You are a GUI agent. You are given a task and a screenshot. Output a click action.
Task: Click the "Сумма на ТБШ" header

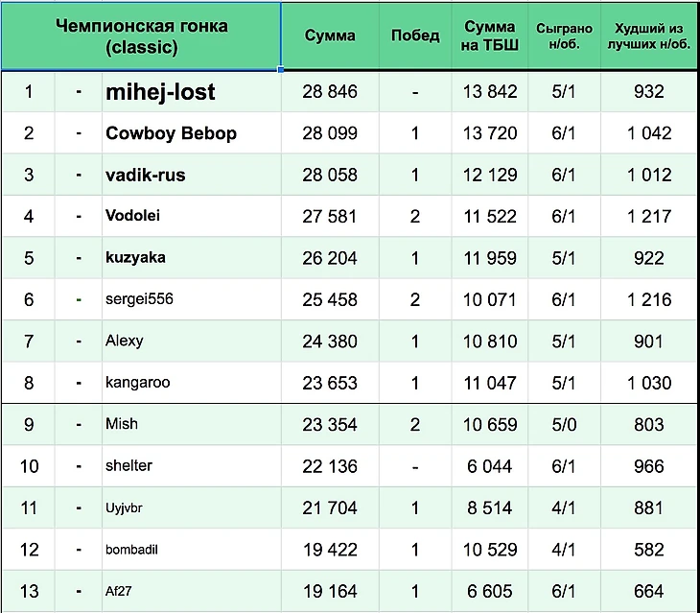489,36
